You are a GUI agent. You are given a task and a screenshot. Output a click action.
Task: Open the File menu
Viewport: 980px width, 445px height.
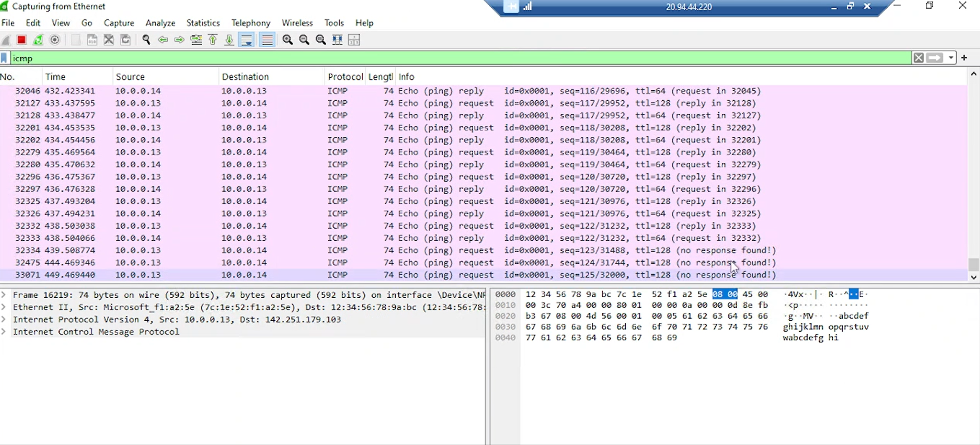tap(8, 23)
